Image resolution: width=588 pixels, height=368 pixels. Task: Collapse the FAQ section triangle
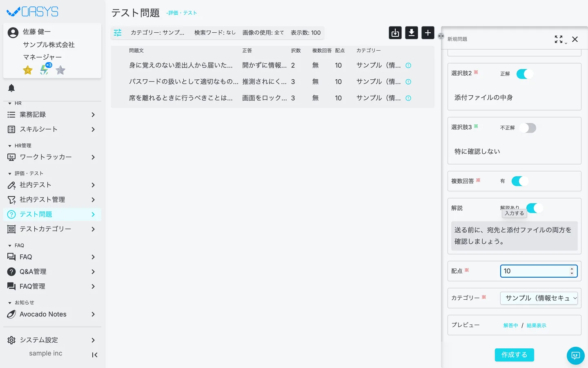click(x=10, y=246)
